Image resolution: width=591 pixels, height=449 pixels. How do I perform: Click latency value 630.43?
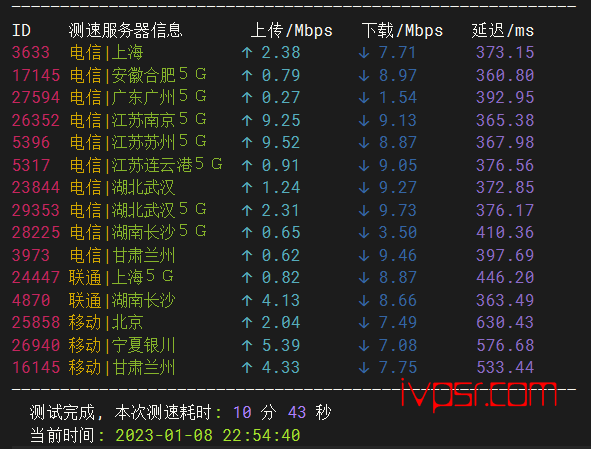[x=505, y=322]
